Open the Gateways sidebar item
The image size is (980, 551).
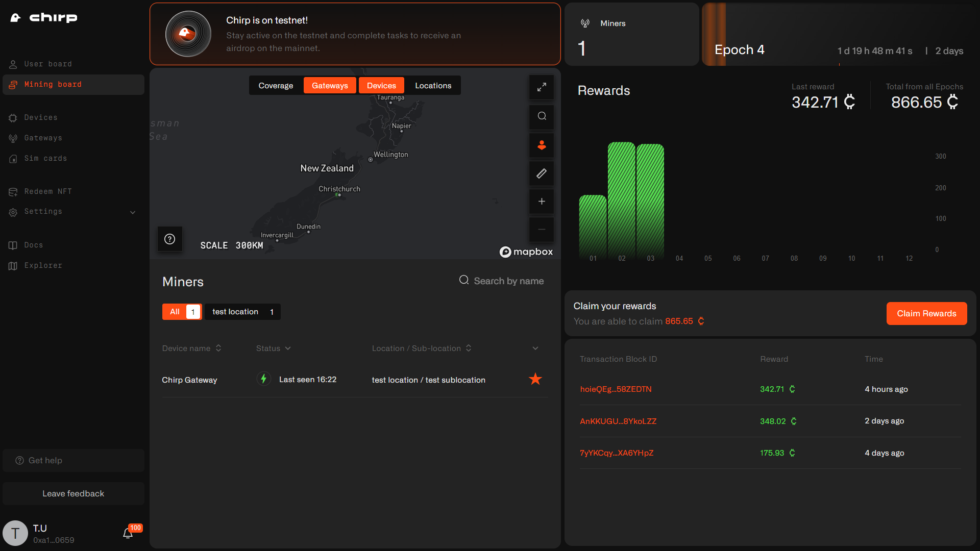73,138
